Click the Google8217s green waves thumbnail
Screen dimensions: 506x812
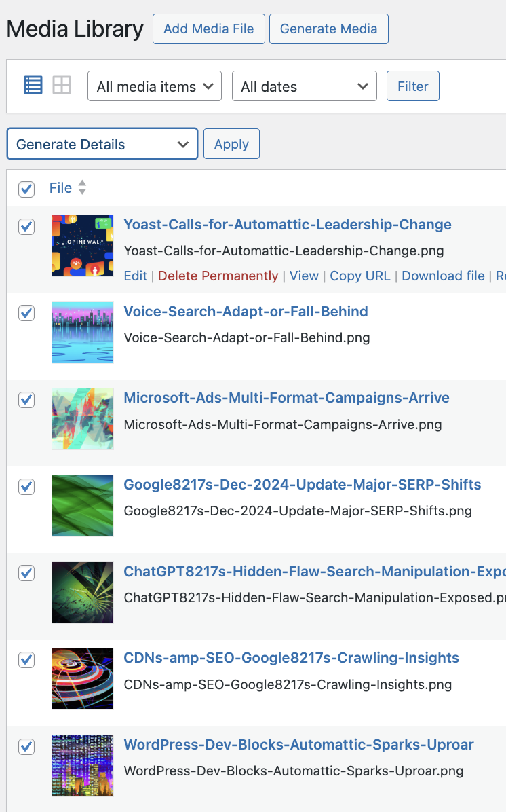(83, 506)
